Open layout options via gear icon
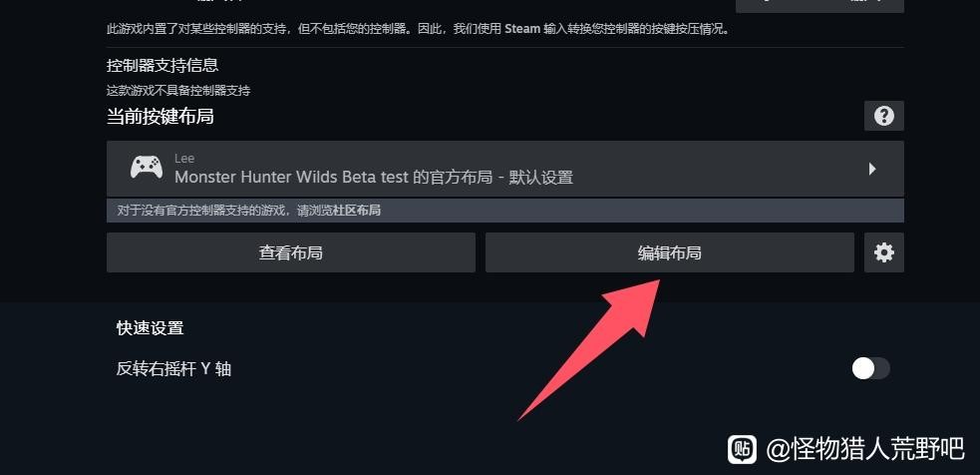980x475 pixels. coord(883,252)
